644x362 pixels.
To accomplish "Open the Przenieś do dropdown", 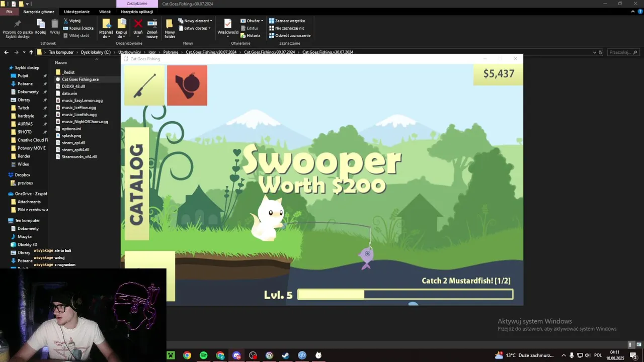I will coord(106,29).
